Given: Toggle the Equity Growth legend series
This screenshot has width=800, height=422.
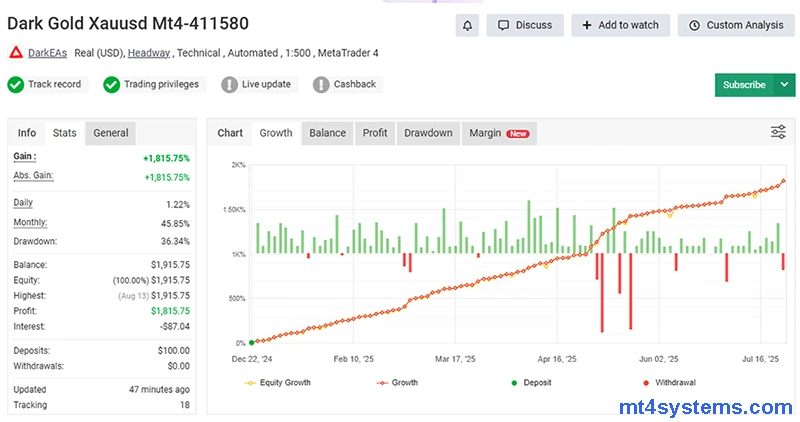Looking at the screenshot, I should tap(277, 382).
